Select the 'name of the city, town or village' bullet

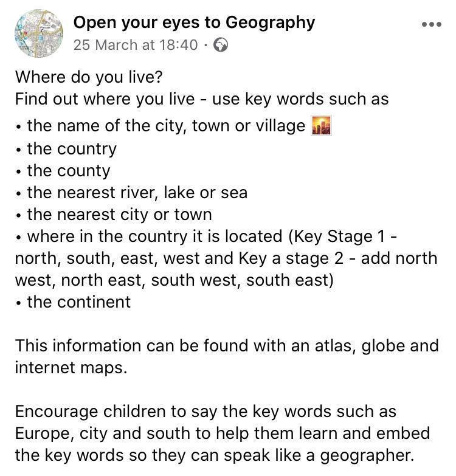[x=165, y=126]
